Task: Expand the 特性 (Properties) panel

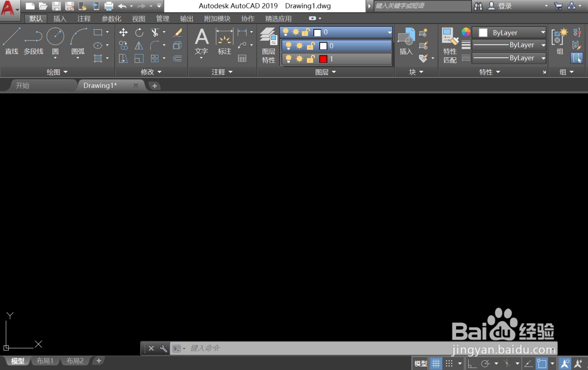Action: pos(490,72)
